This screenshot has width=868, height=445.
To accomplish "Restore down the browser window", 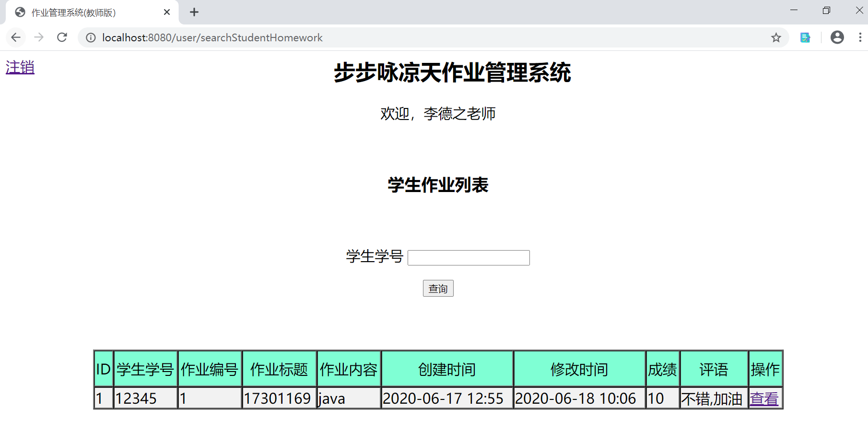I will tap(826, 10).
